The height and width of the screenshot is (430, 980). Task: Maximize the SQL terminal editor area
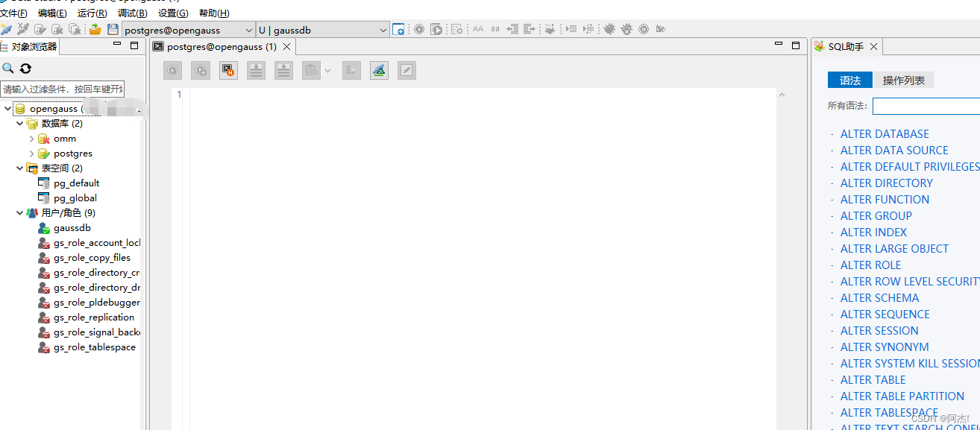pos(797,45)
